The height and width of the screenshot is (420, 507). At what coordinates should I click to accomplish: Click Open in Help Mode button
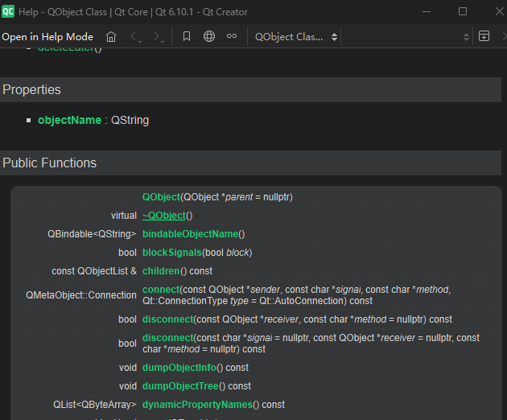coord(47,37)
